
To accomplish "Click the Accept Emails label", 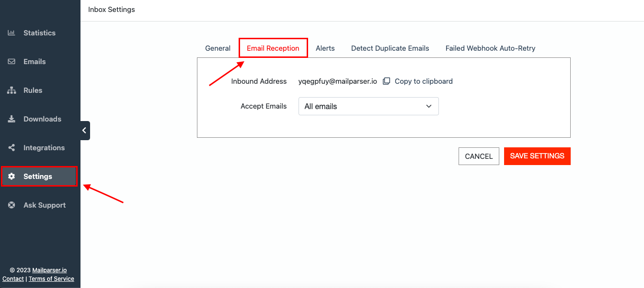I will (264, 106).
